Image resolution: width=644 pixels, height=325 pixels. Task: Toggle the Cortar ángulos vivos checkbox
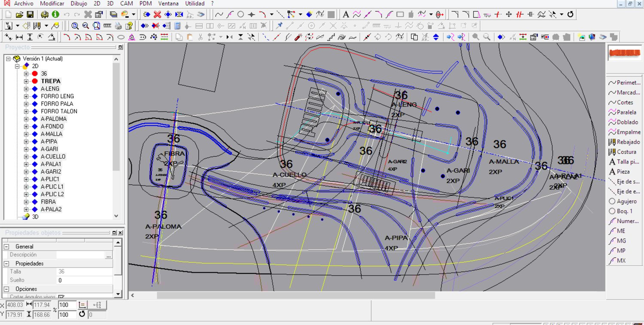click(61, 297)
